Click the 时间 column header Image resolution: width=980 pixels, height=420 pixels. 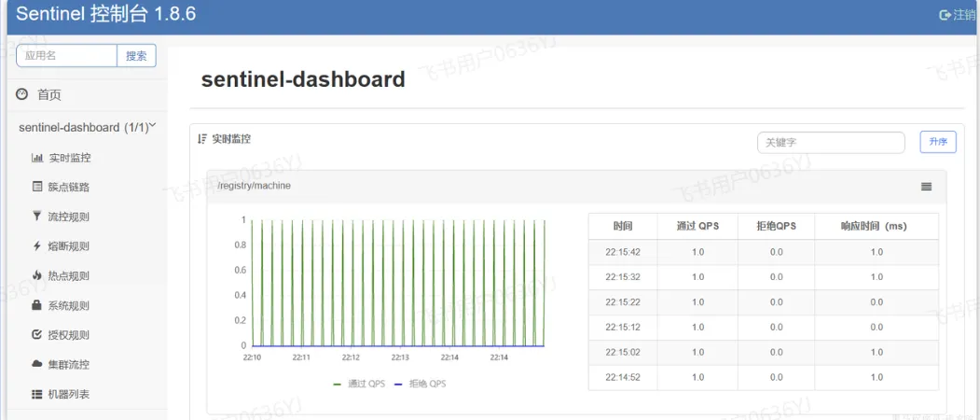coord(623,226)
